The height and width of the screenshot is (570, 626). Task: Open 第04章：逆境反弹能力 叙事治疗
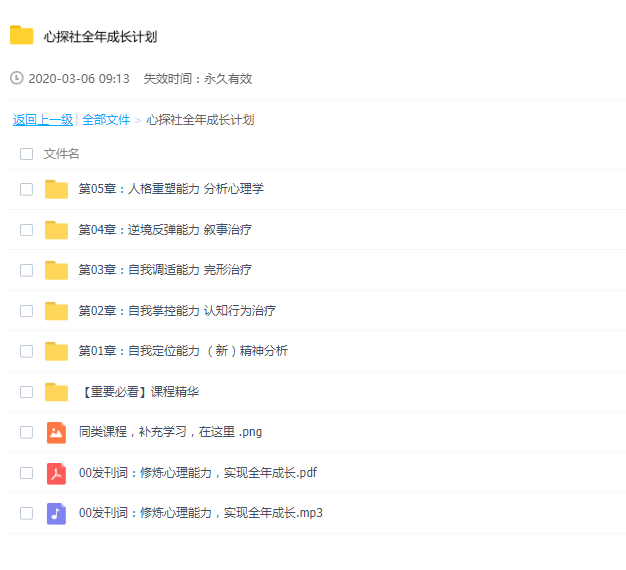tap(165, 230)
